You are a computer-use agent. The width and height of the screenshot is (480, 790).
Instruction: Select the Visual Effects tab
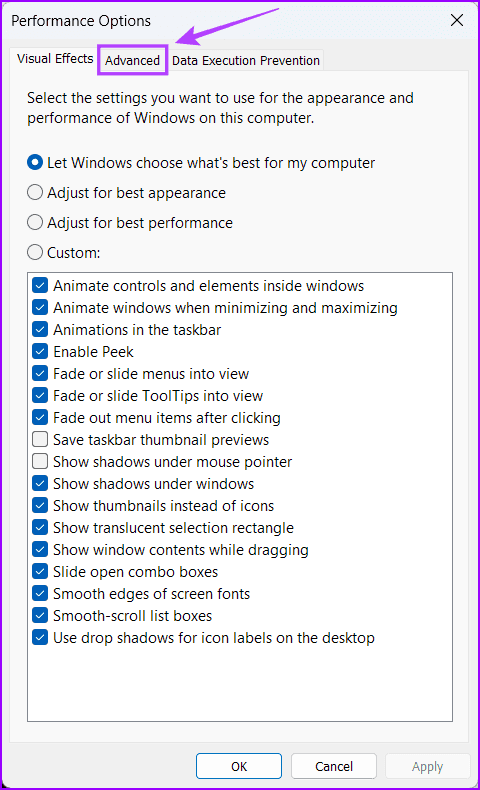(x=55, y=59)
